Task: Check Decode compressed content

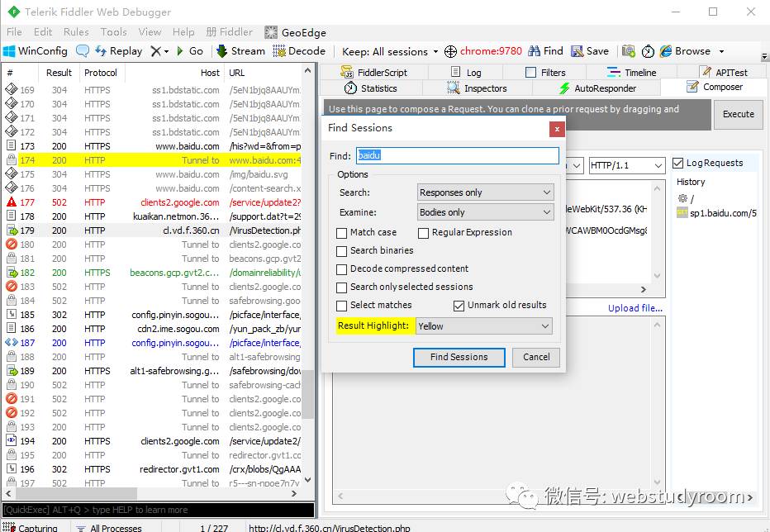Action: [341, 269]
